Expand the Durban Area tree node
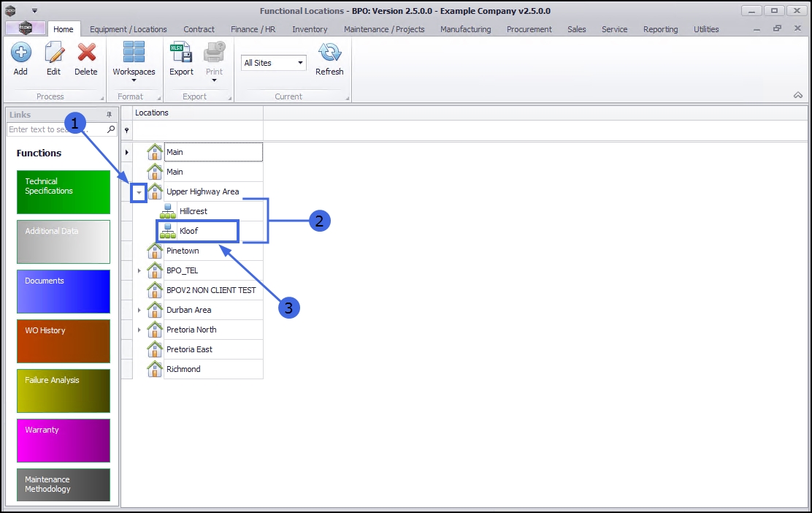The height and width of the screenshot is (513, 812). point(139,310)
